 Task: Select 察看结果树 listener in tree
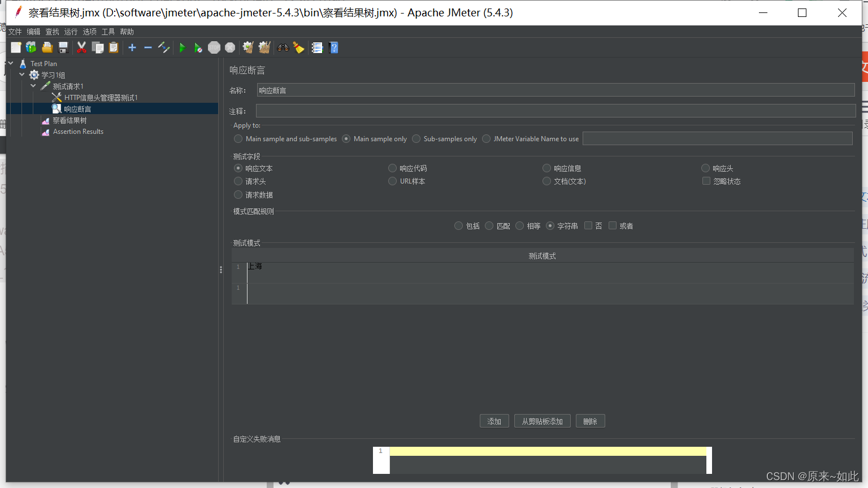click(70, 120)
